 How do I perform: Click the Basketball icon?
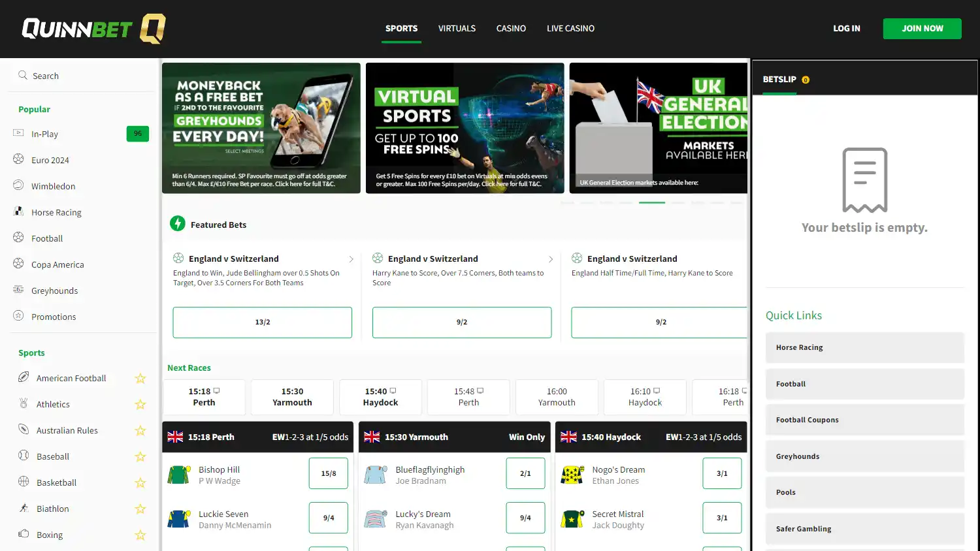click(x=24, y=482)
